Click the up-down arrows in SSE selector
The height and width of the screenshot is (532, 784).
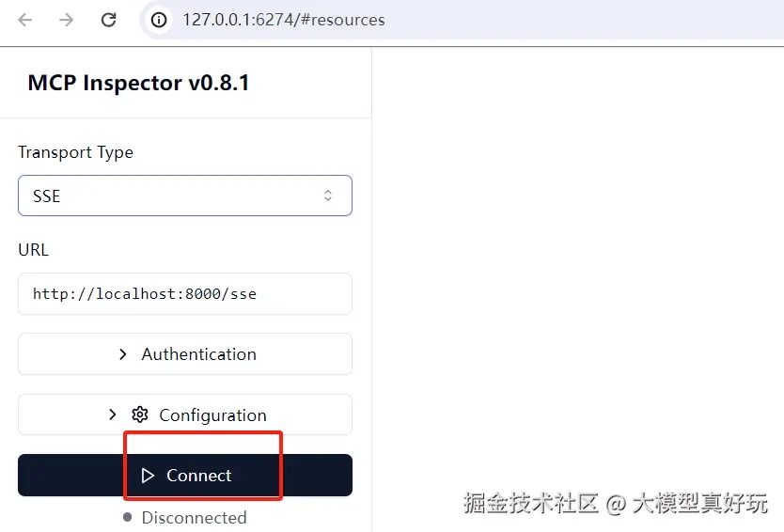click(x=328, y=196)
